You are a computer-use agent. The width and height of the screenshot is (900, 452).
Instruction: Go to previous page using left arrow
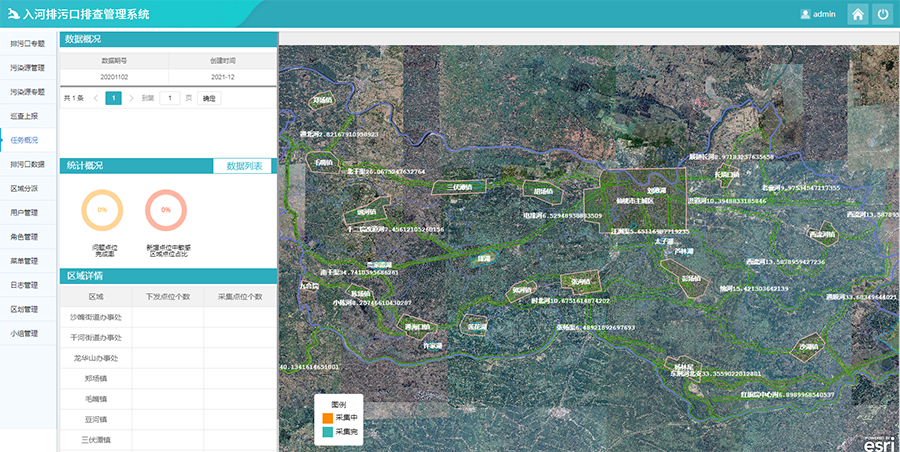tap(96, 99)
